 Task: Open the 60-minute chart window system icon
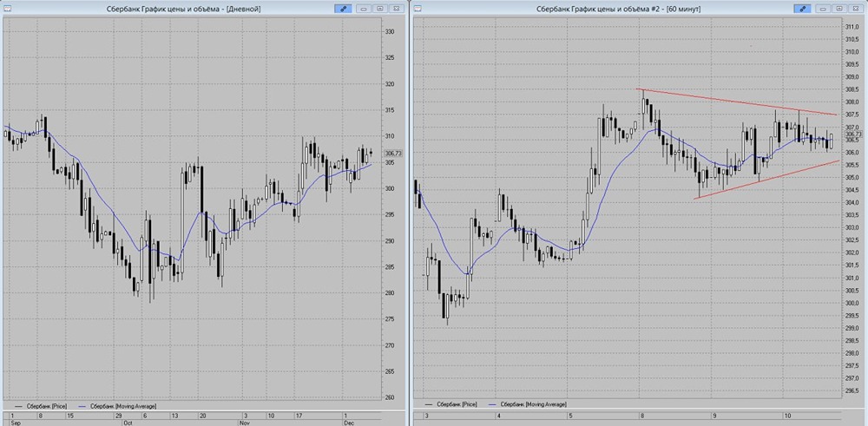418,9
